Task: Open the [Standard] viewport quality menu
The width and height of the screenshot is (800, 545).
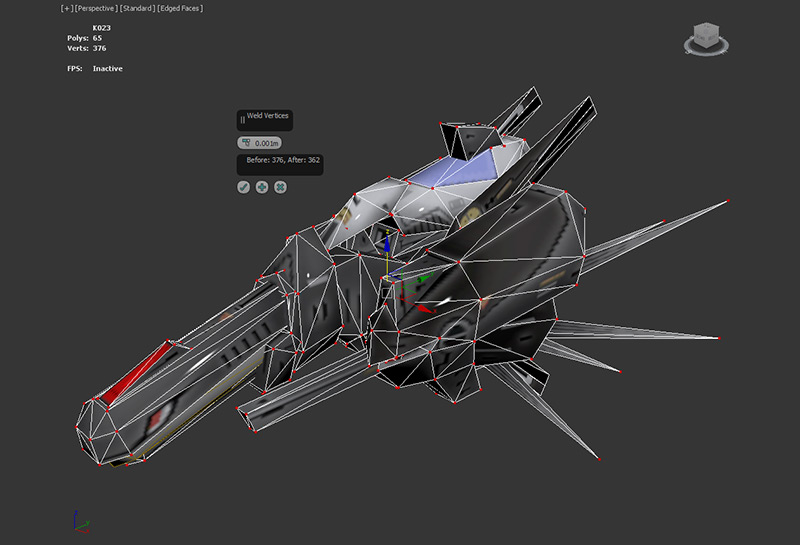Action: [137, 8]
